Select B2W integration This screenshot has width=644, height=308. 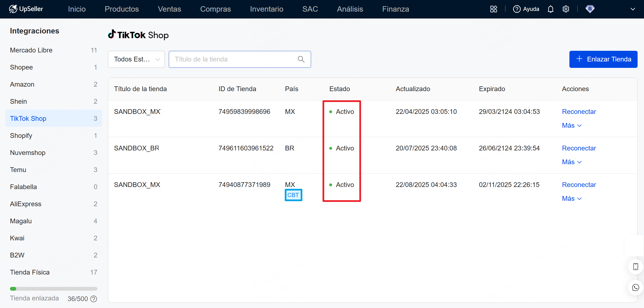click(53, 255)
